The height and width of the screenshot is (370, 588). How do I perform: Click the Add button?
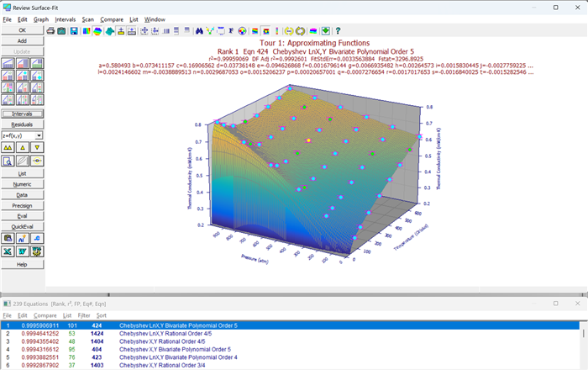[22, 41]
